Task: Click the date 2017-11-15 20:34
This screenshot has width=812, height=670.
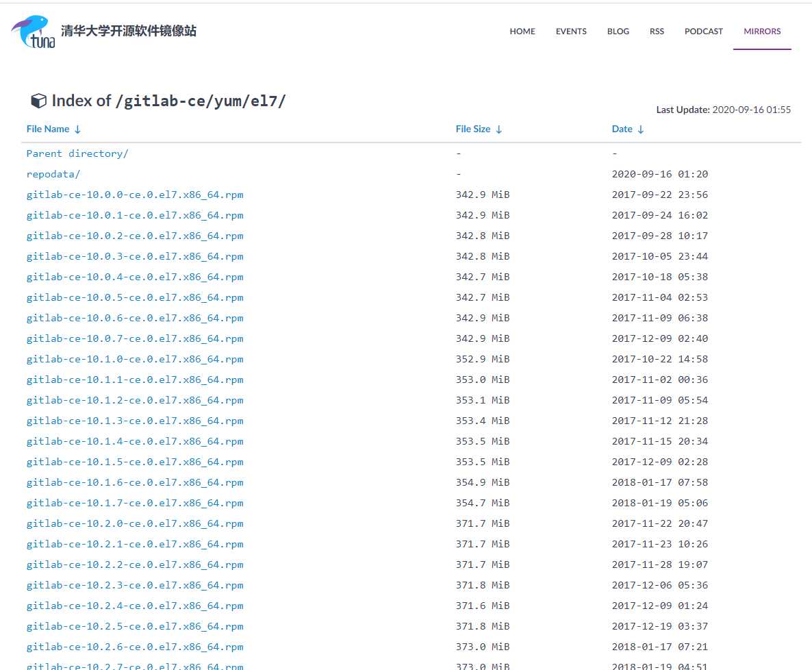Action: (660, 441)
